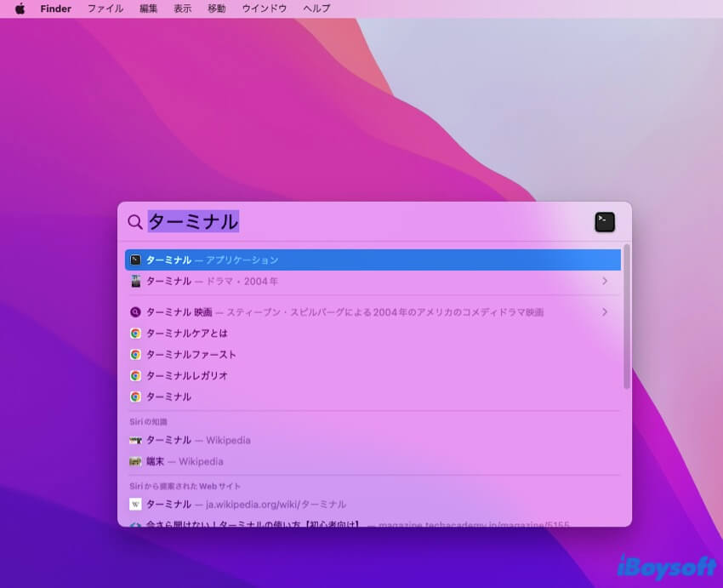Image resolution: width=723 pixels, height=588 pixels.
Task: Open the ja.wikipedia.org/wiki/ターミナル website result
Action: point(373,505)
